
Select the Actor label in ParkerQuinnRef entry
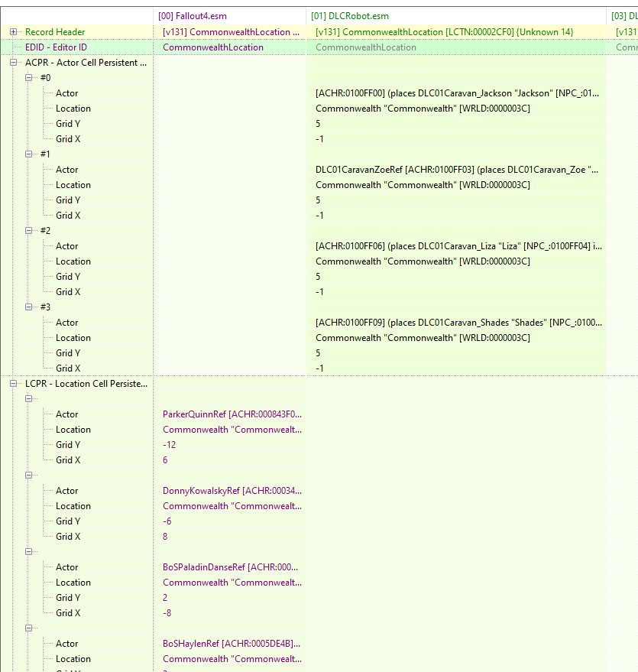[x=66, y=414]
